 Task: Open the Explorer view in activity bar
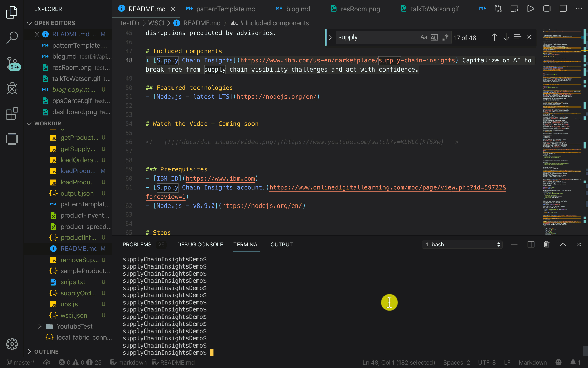click(12, 13)
